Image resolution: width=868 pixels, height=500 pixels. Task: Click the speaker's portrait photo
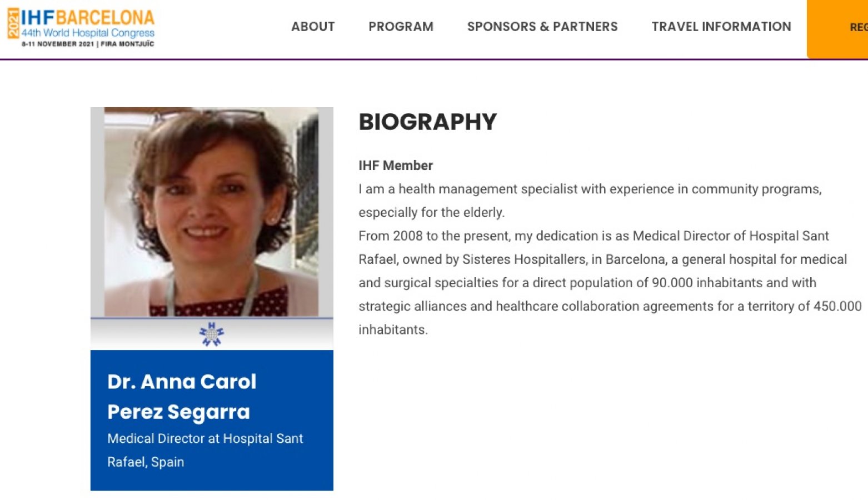(x=211, y=212)
